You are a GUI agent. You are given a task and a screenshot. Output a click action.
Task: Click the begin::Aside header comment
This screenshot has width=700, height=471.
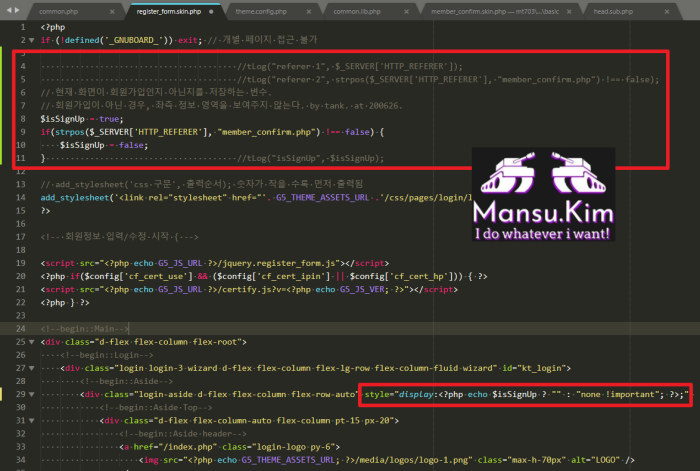click(x=183, y=434)
